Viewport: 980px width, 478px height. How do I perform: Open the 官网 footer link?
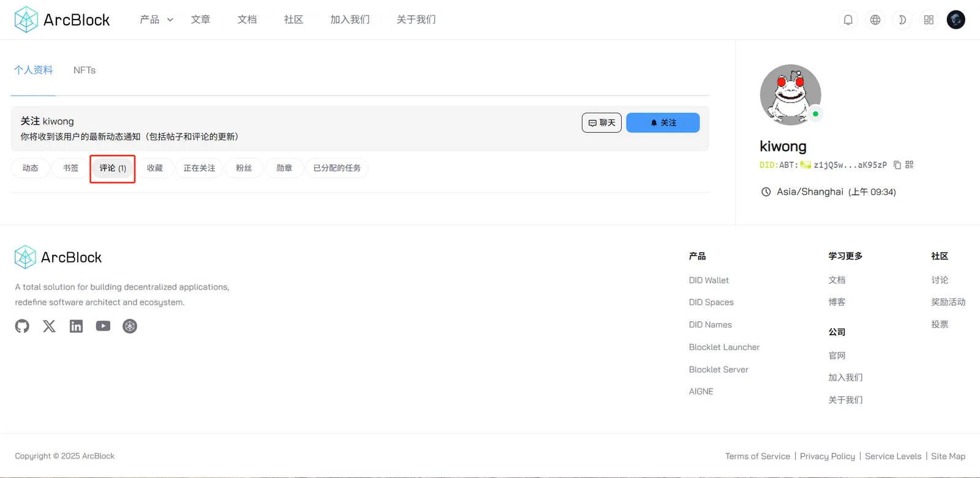point(837,356)
